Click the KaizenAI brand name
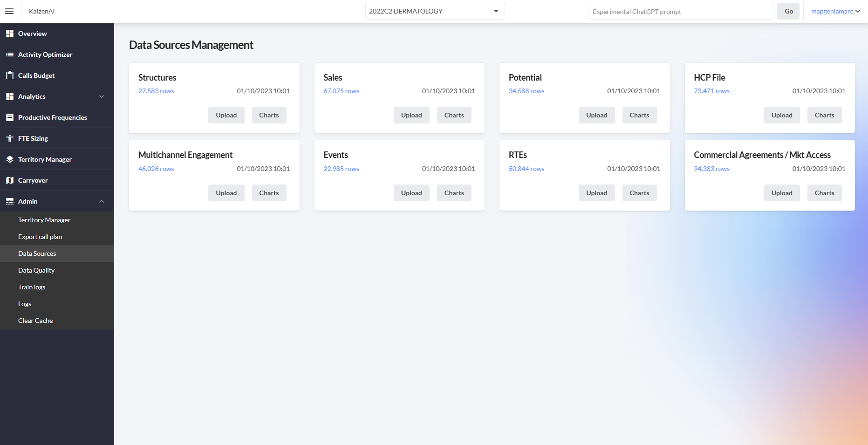The height and width of the screenshot is (445, 868). tap(41, 11)
